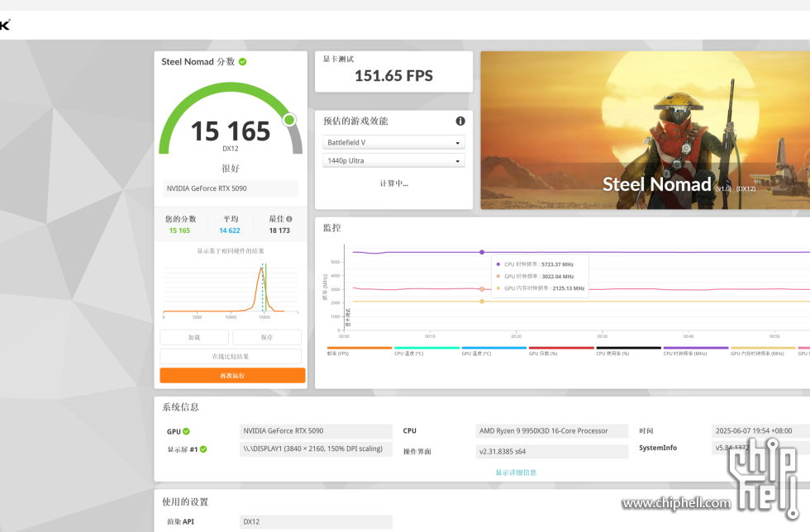Toggle the 帧率 (FPS) orange legend series
810x532 pixels.
360,351
